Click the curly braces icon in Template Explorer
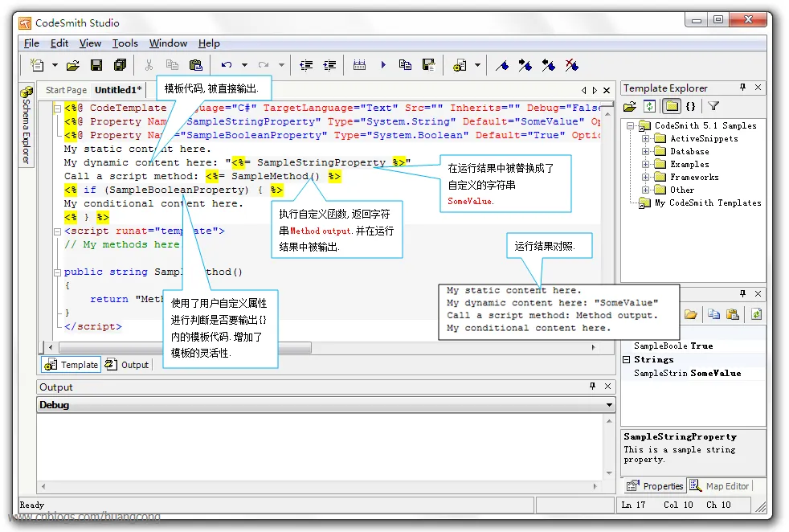Viewport: 789px width, 532px height. tap(691, 106)
